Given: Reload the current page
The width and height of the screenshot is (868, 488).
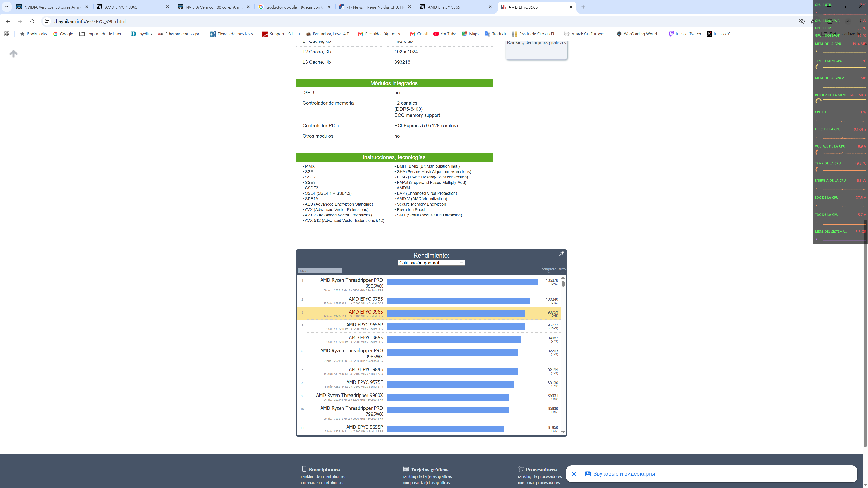Looking at the screenshot, I should [32, 21].
